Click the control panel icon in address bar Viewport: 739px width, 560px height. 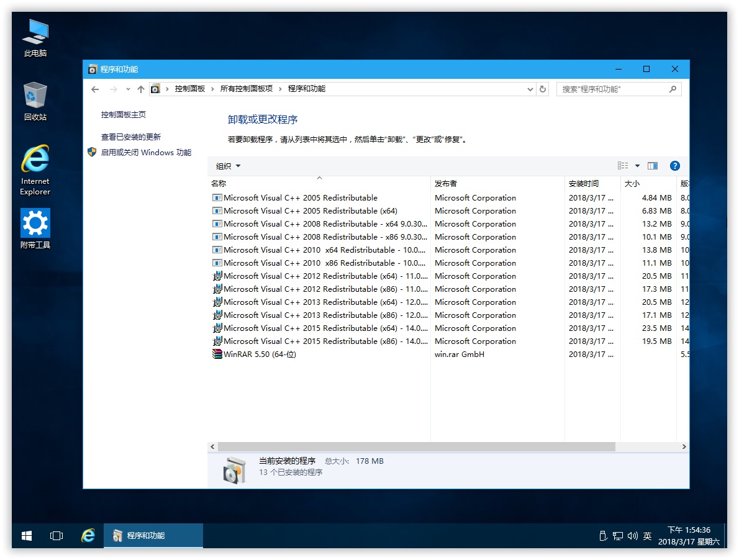tap(155, 89)
